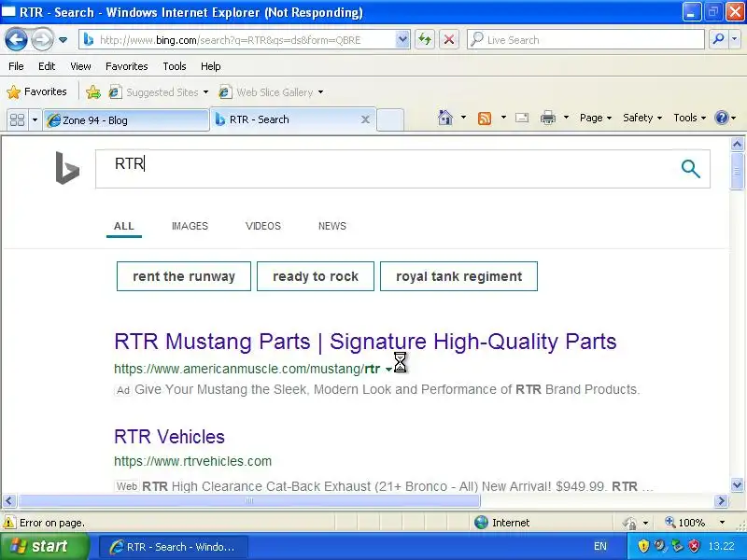The width and height of the screenshot is (747, 560).
Task: Close the RTR - Search tab
Action: click(365, 119)
